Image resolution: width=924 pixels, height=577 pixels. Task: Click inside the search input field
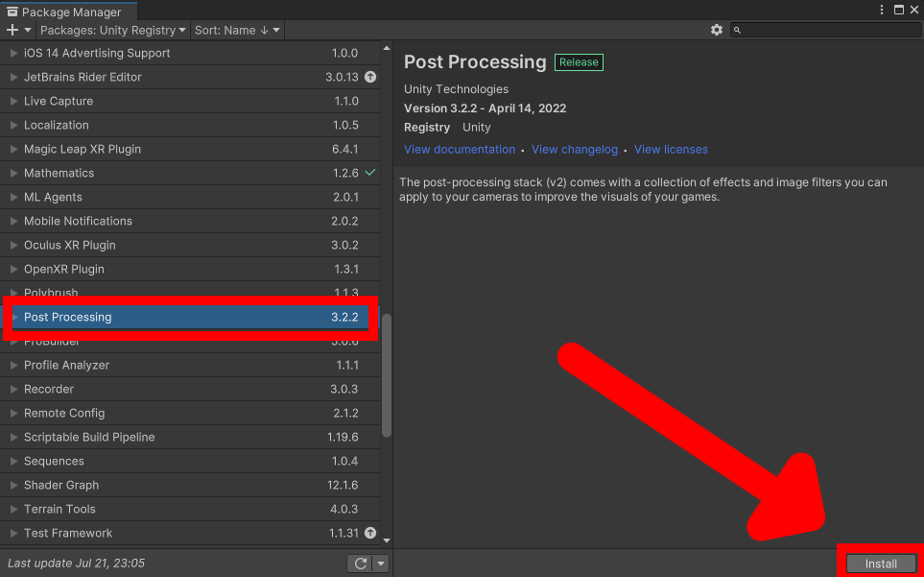825,30
